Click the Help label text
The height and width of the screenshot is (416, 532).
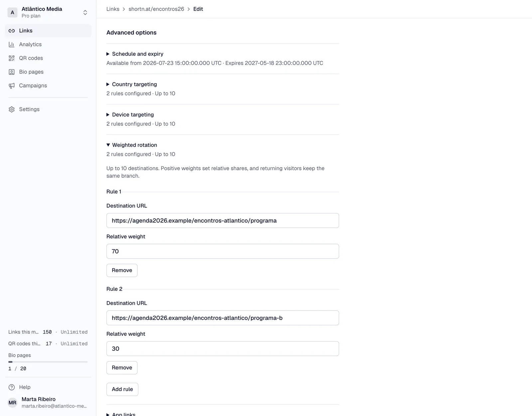coord(25,387)
